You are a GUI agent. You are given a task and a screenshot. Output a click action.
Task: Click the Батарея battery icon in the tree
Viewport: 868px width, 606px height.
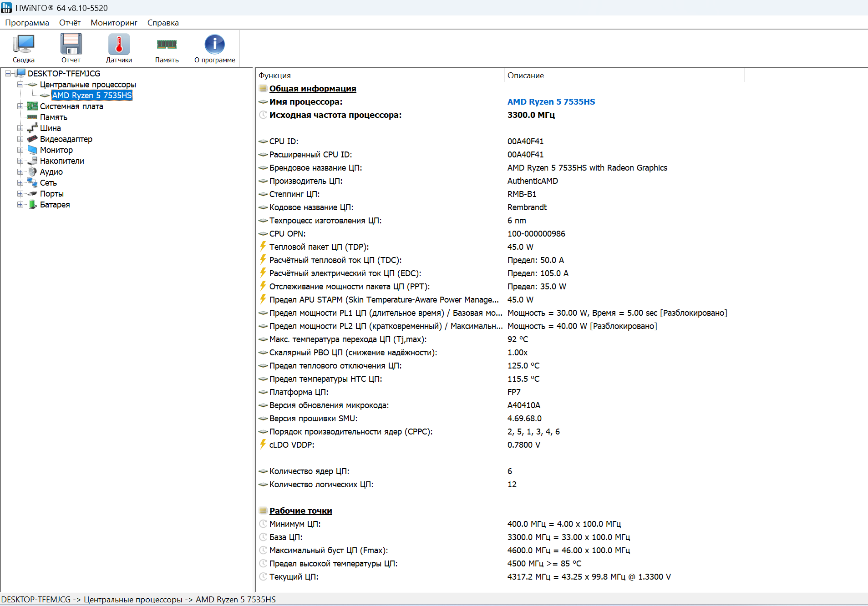32,205
